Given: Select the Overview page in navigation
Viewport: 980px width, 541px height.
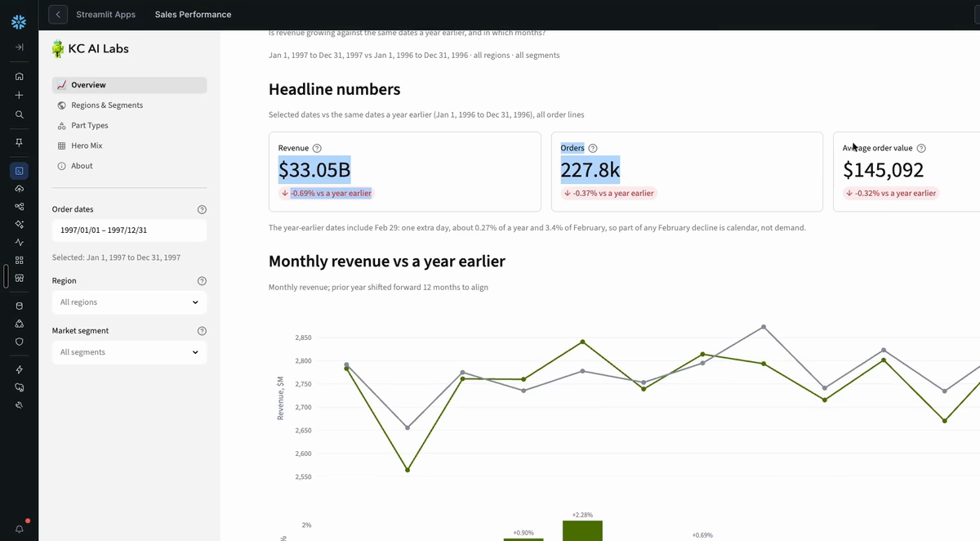Looking at the screenshot, I should click(129, 85).
